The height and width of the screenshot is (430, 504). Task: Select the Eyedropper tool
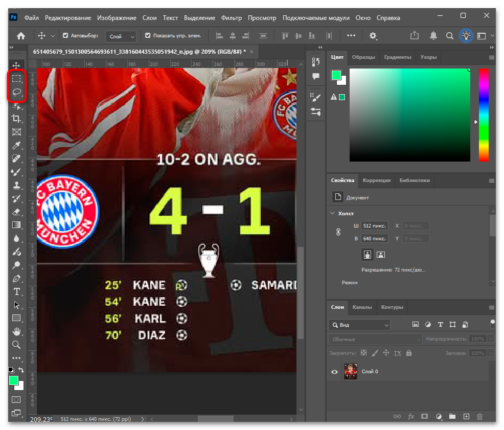(x=16, y=145)
